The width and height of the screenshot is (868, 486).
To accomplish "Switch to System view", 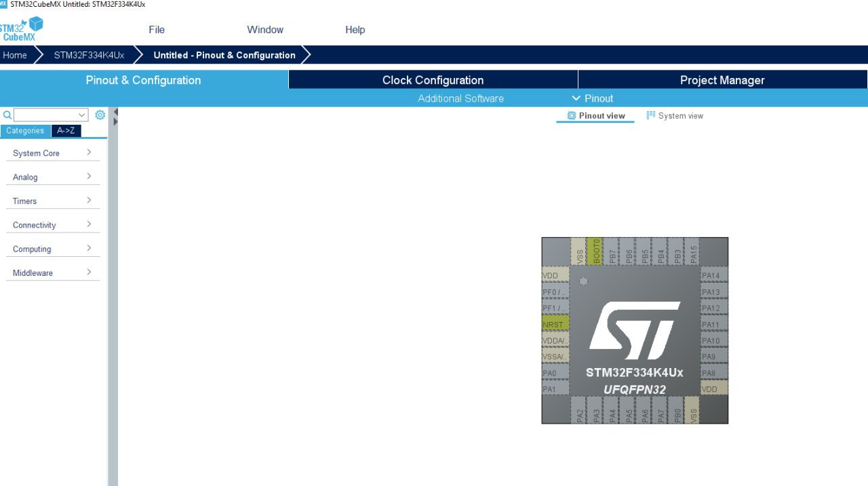I will click(x=675, y=116).
